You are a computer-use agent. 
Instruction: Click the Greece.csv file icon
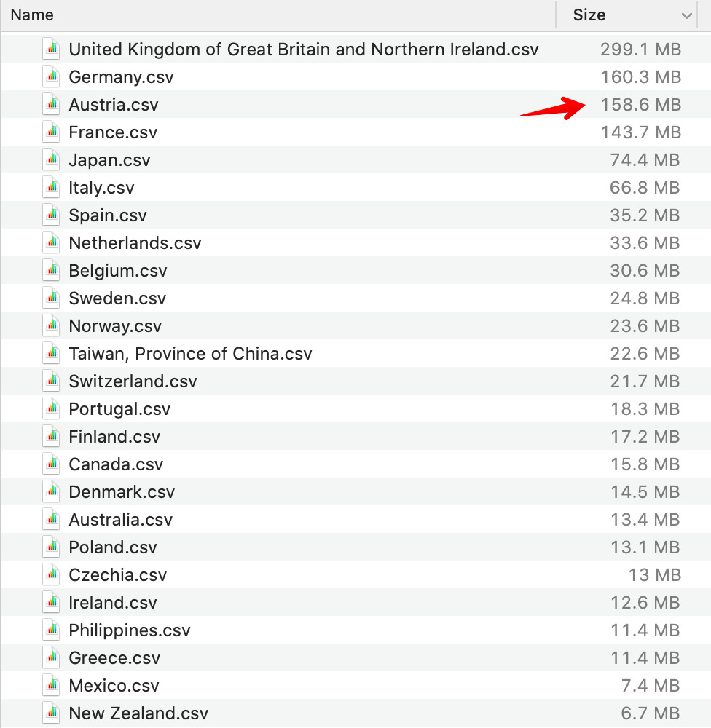click(x=51, y=657)
